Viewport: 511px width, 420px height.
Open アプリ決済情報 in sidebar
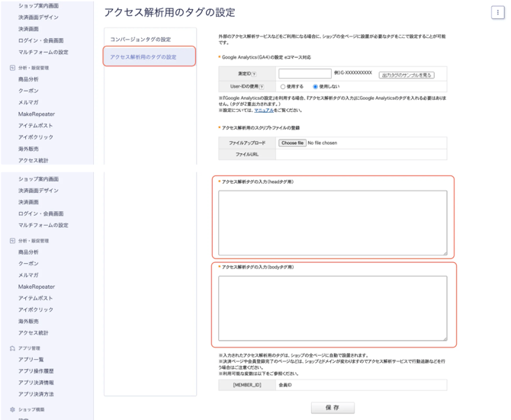(36, 383)
